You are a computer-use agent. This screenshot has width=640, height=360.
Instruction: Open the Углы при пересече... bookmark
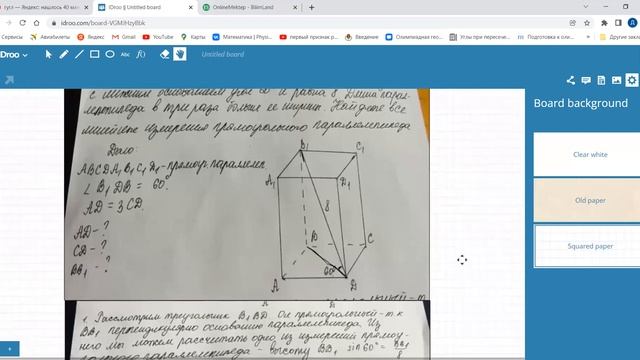click(x=480, y=37)
